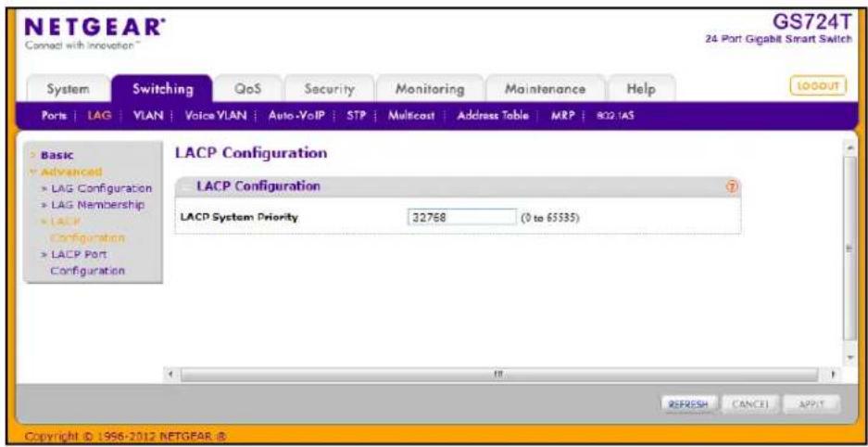Click the LOGOUT button
This screenshot has width=868, height=447.
click(x=818, y=86)
